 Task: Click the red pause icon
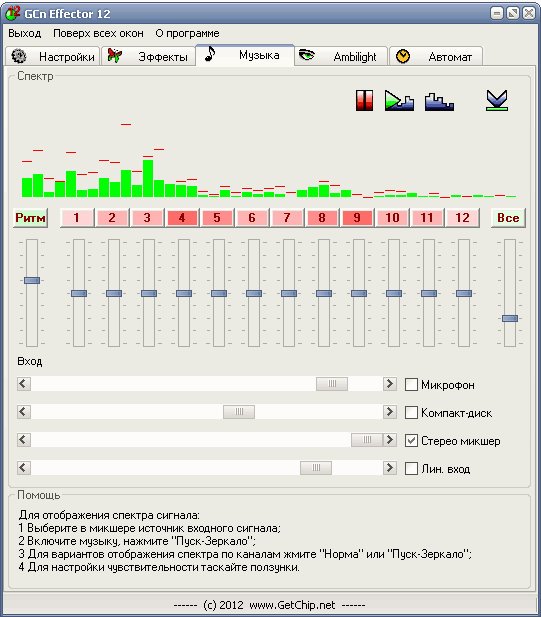(x=364, y=100)
